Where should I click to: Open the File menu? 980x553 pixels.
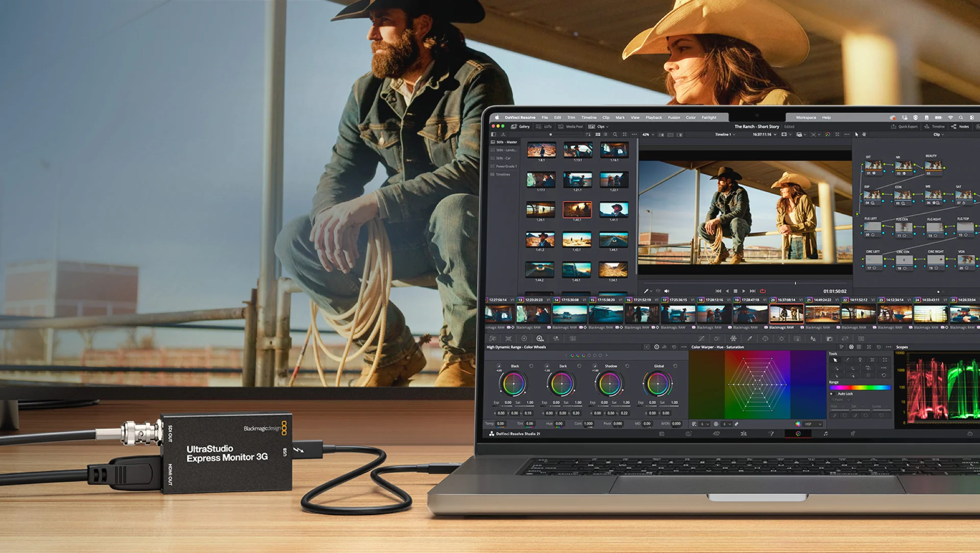pos(545,117)
